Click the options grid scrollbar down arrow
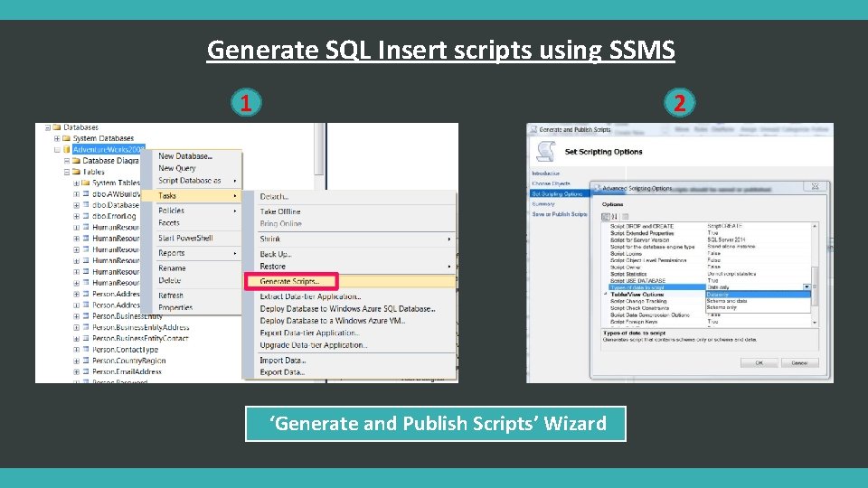868x488 pixels. pos(815,323)
